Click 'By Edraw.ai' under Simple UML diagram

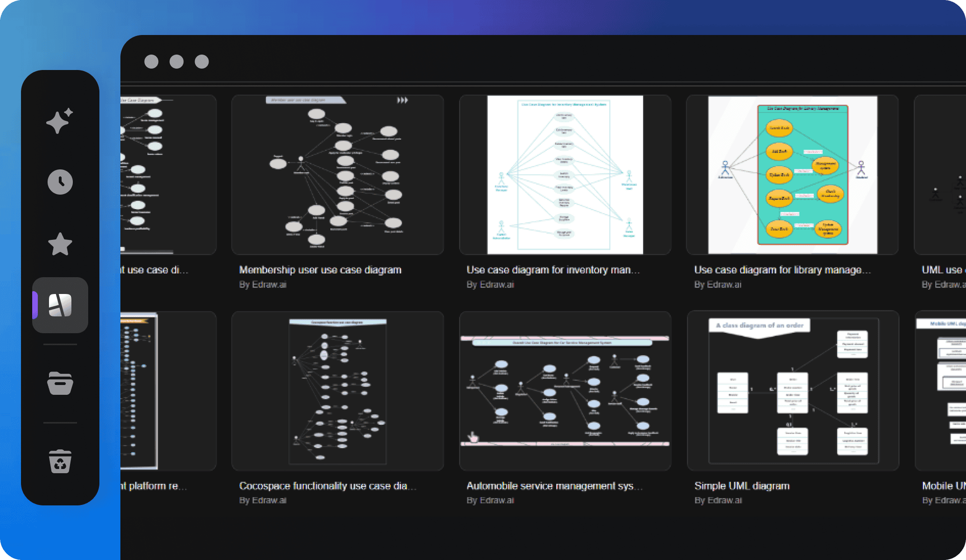tap(718, 500)
